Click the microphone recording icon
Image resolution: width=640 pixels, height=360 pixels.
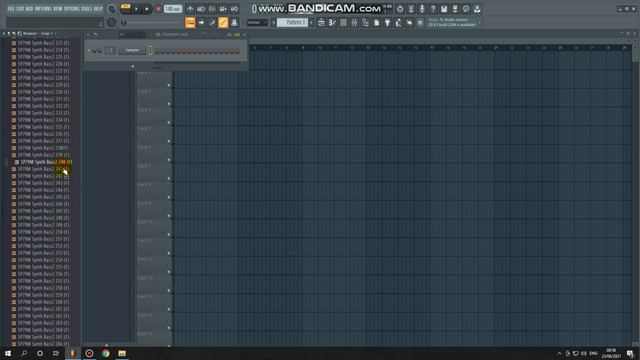pos(422,9)
